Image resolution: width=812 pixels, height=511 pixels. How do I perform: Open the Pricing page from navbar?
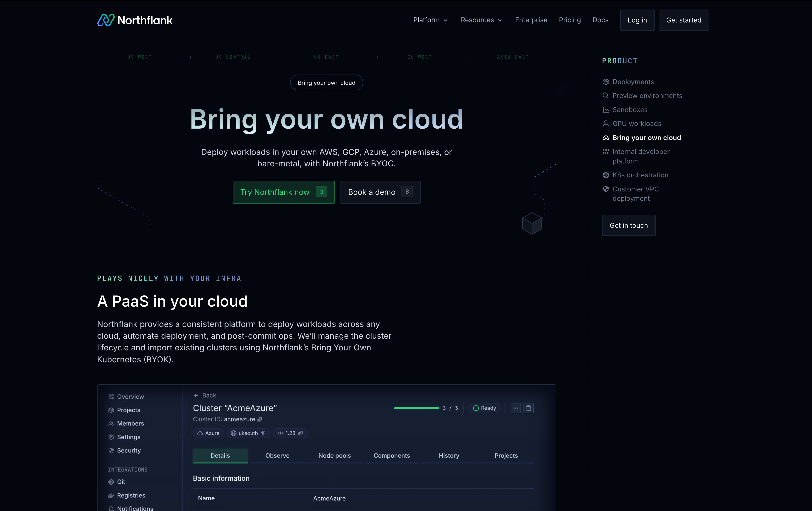pyautogui.click(x=570, y=20)
